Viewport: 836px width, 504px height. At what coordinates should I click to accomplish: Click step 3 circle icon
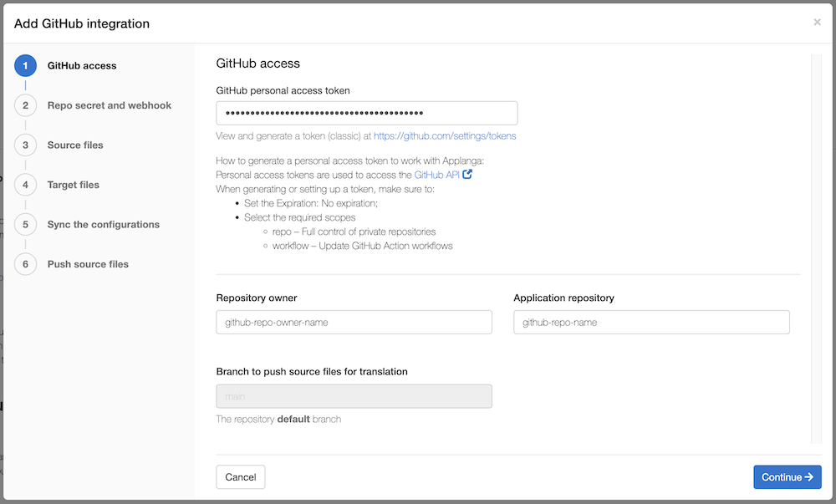pyautogui.click(x=26, y=145)
